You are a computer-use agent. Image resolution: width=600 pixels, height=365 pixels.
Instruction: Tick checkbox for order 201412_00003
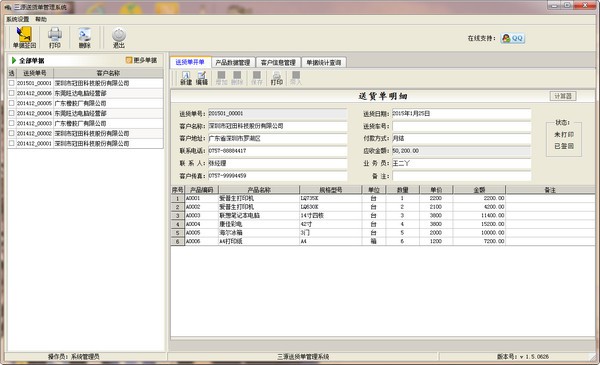coord(11,123)
